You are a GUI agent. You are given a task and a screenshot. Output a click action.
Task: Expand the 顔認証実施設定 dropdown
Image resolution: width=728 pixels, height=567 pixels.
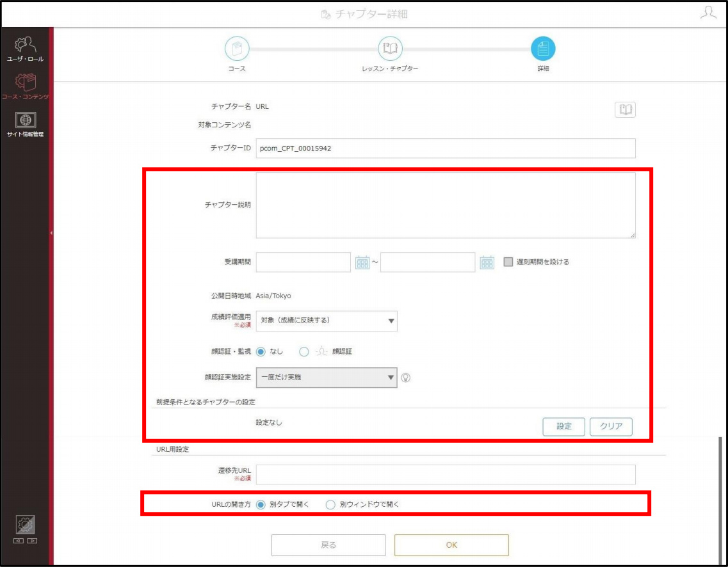tap(327, 378)
